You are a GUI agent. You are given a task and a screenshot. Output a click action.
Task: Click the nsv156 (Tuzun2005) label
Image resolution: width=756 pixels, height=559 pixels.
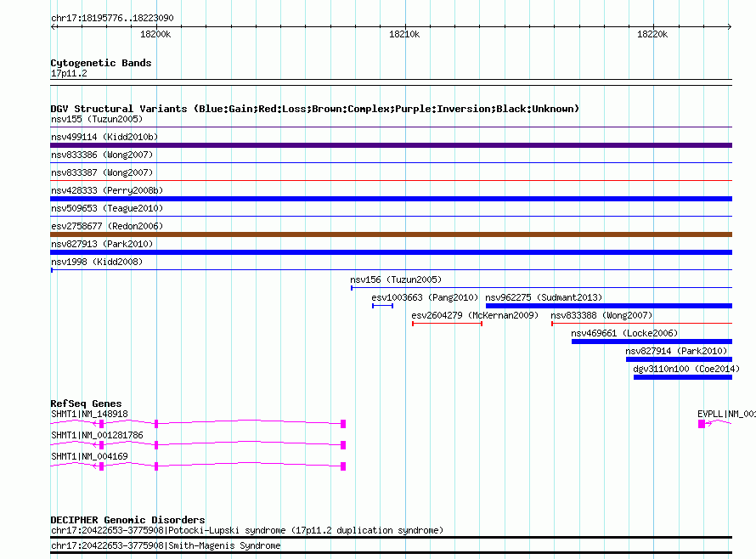click(396, 279)
